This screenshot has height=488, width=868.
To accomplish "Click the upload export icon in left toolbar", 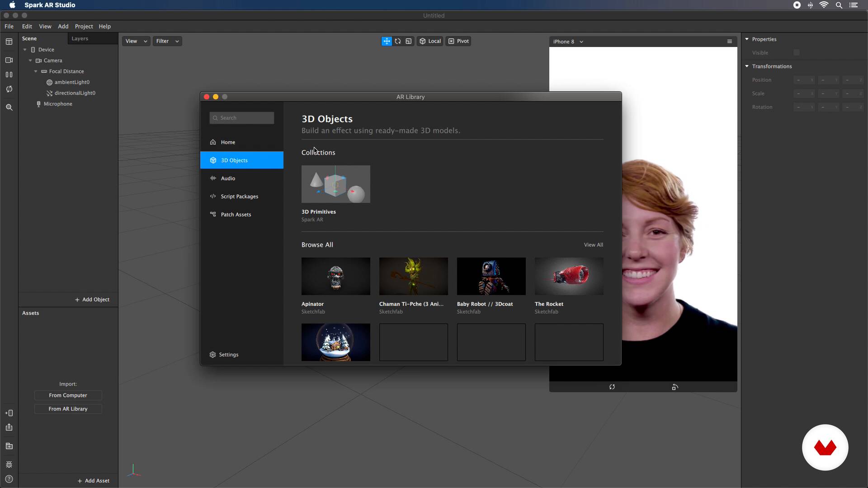I will (9, 427).
